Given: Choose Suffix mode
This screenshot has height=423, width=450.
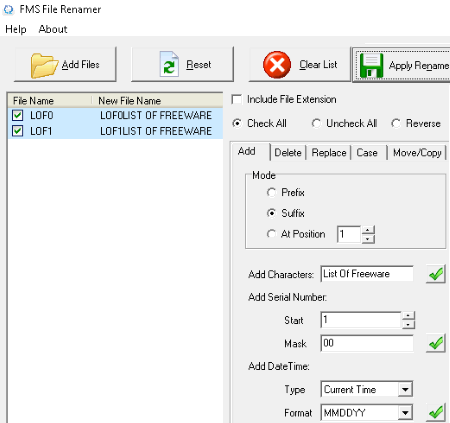Looking at the screenshot, I should click(271, 213).
